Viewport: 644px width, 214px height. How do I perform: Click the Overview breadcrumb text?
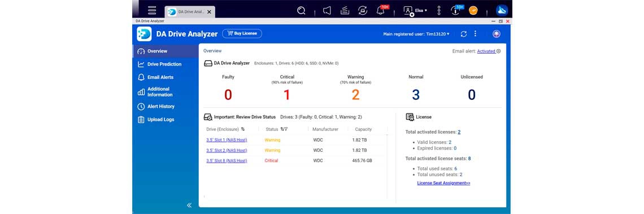[x=212, y=51]
